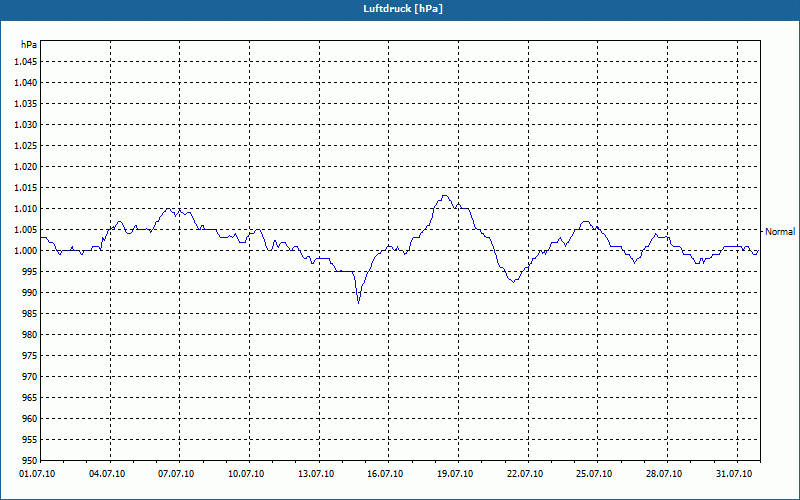Click the Luftdruck [hPa] chart title
800x500 pixels.
(x=403, y=9)
